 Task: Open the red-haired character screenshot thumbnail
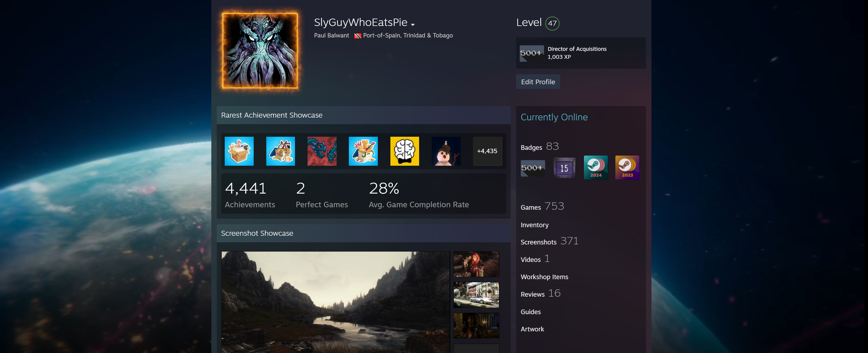pos(476,264)
